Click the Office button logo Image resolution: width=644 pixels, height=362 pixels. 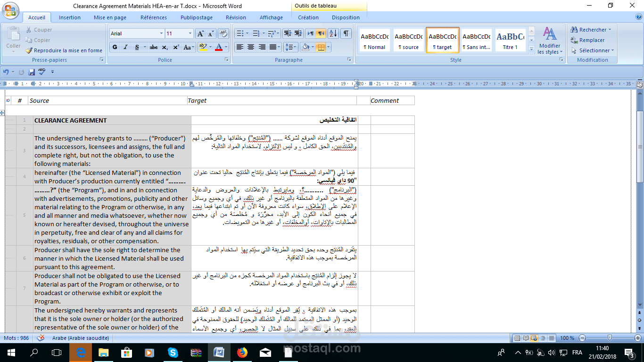tap(10, 10)
